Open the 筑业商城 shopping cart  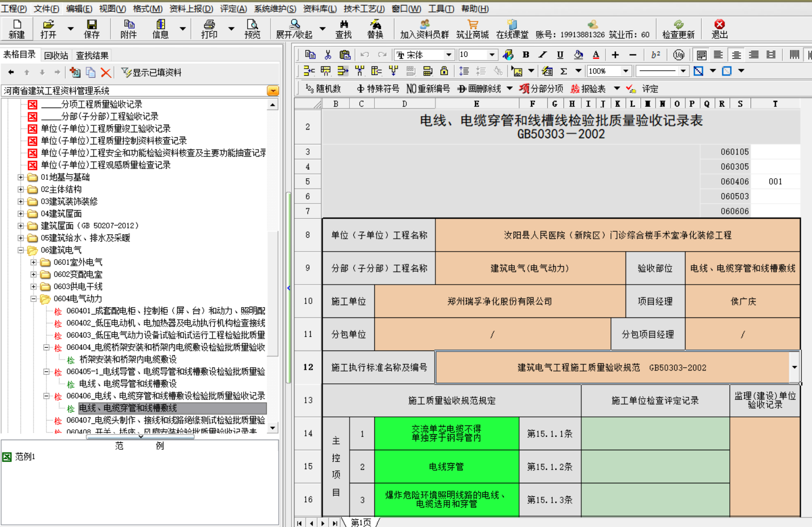pos(473,29)
